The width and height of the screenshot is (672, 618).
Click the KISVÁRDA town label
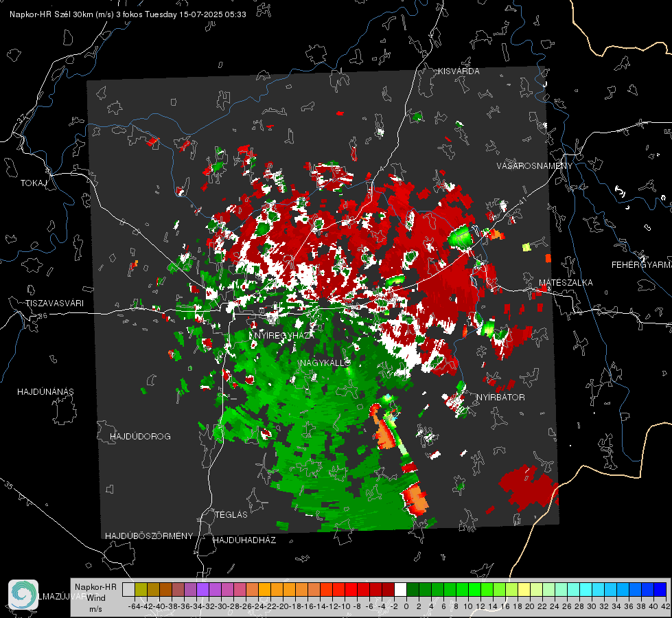[x=459, y=71]
